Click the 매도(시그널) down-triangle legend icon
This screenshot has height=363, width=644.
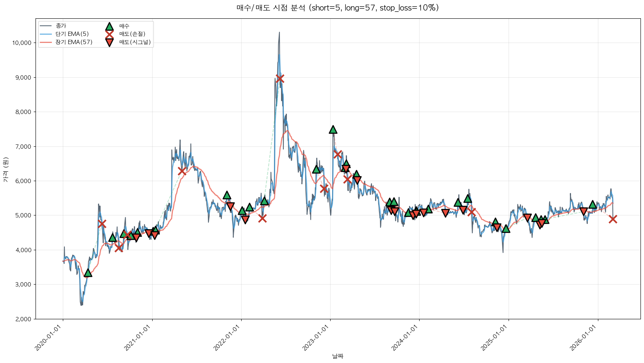[109, 43]
